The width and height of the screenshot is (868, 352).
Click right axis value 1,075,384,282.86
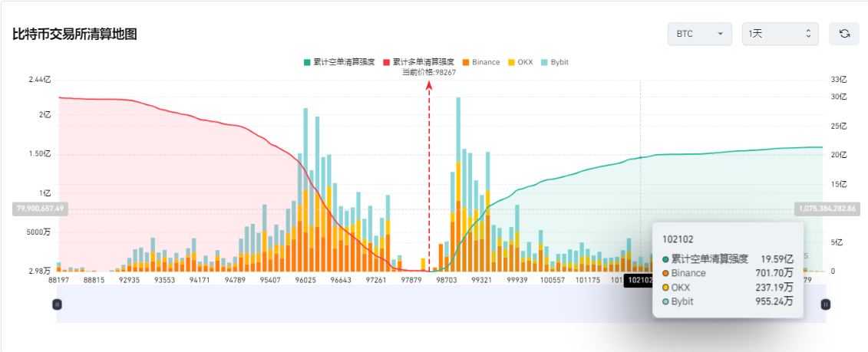point(827,209)
